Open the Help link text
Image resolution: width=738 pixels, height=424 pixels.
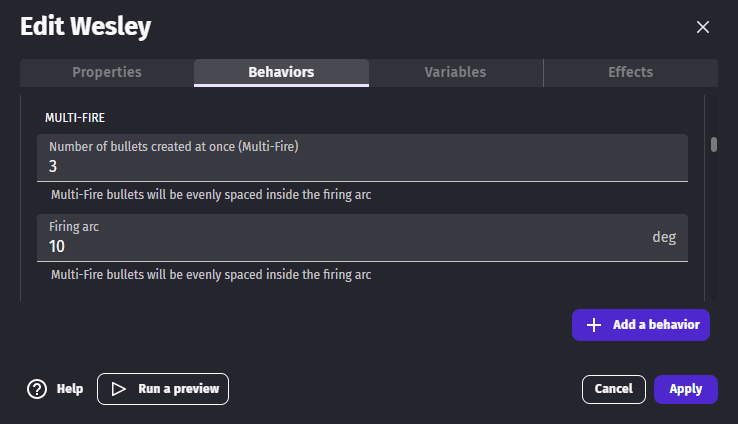click(70, 389)
